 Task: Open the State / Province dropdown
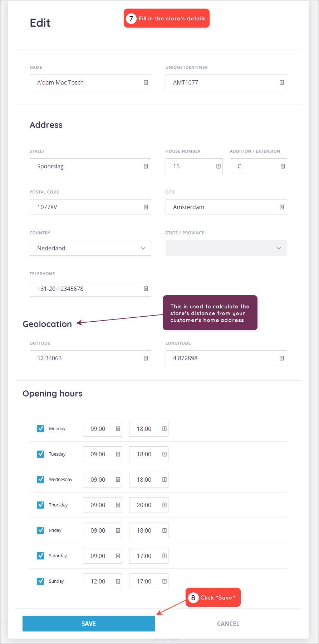coord(226,248)
